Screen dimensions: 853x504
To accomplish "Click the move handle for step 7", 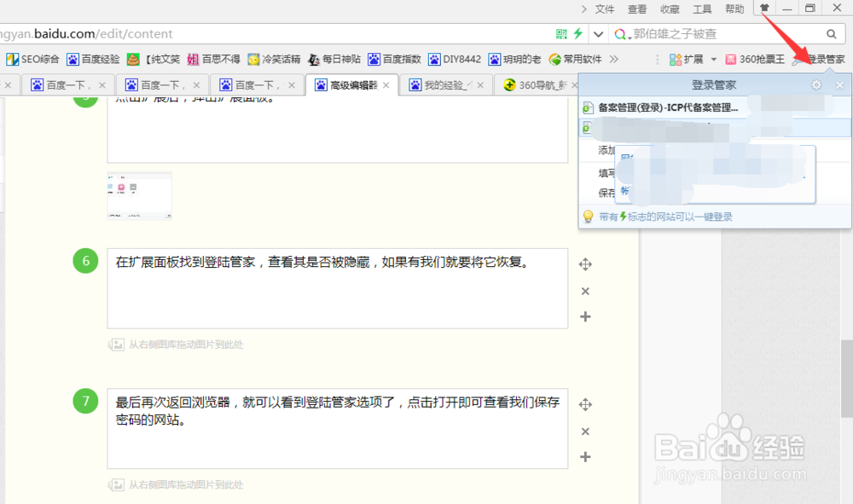I will [585, 404].
